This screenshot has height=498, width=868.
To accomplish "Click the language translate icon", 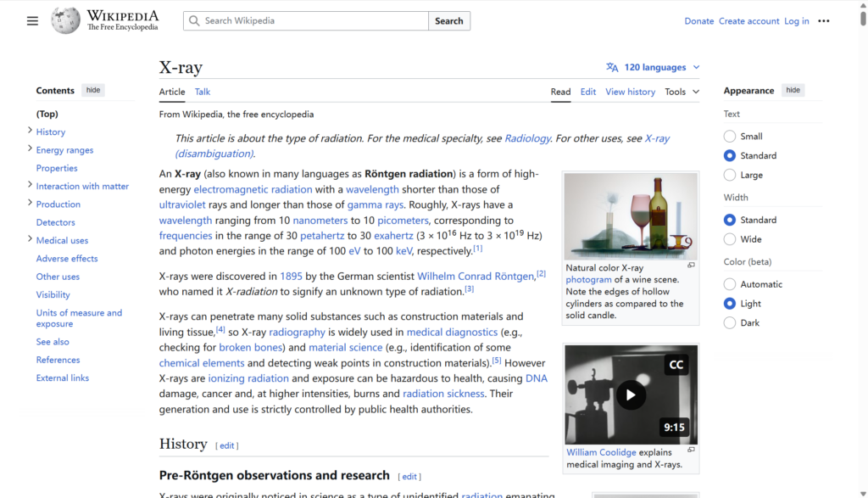I will 612,68.
